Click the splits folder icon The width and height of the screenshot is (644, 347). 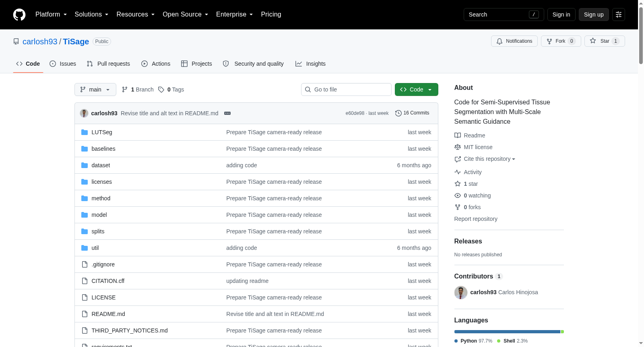point(85,231)
